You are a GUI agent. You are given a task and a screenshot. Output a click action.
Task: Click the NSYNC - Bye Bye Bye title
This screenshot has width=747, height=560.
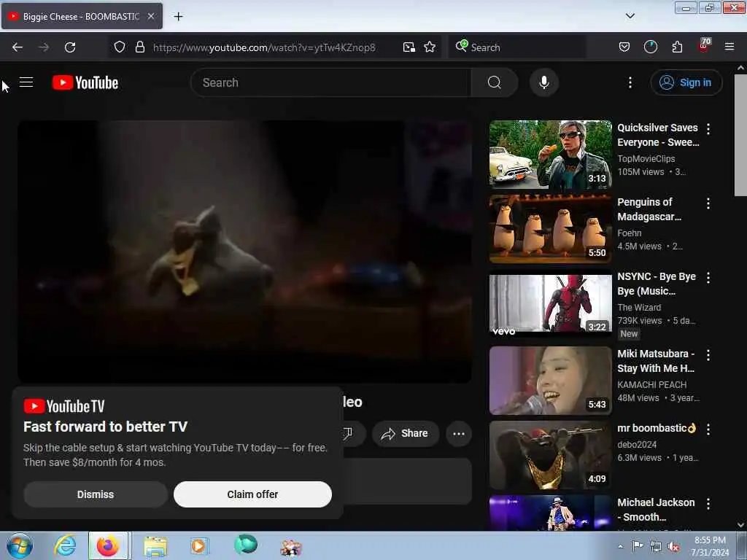click(657, 284)
